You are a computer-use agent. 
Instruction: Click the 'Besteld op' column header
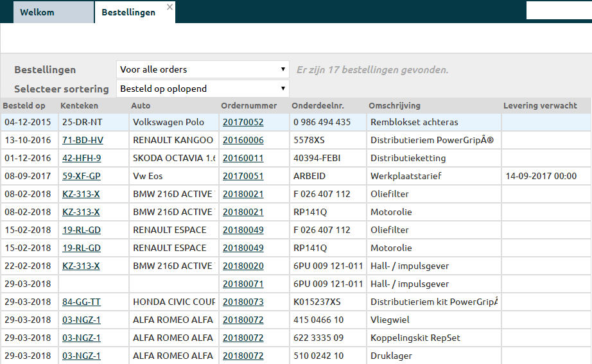pos(24,106)
